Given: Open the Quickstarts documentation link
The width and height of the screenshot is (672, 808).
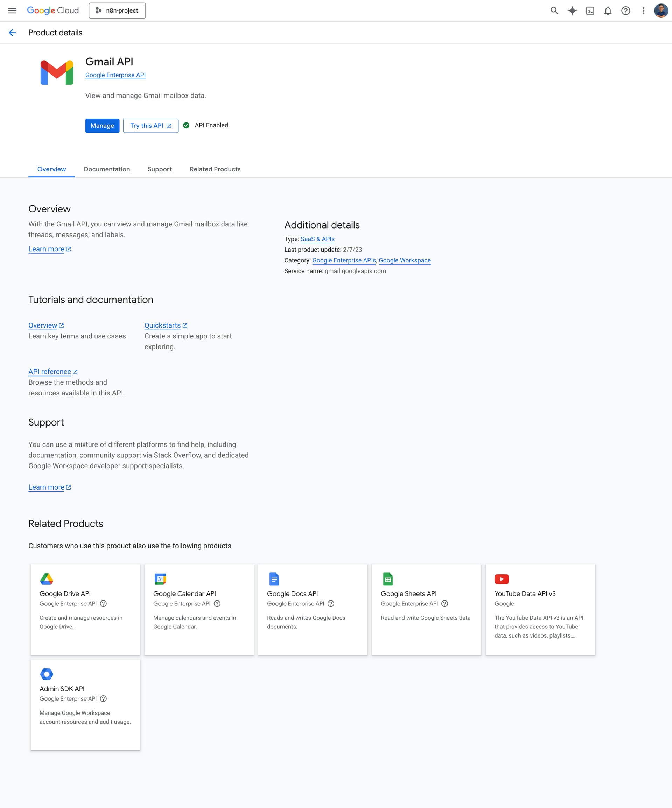Looking at the screenshot, I should click(162, 325).
